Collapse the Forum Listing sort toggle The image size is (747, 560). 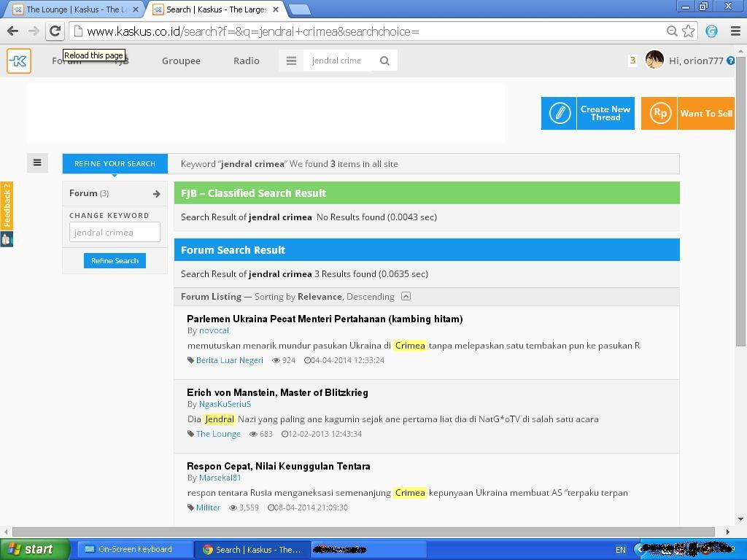pyautogui.click(x=406, y=297)
